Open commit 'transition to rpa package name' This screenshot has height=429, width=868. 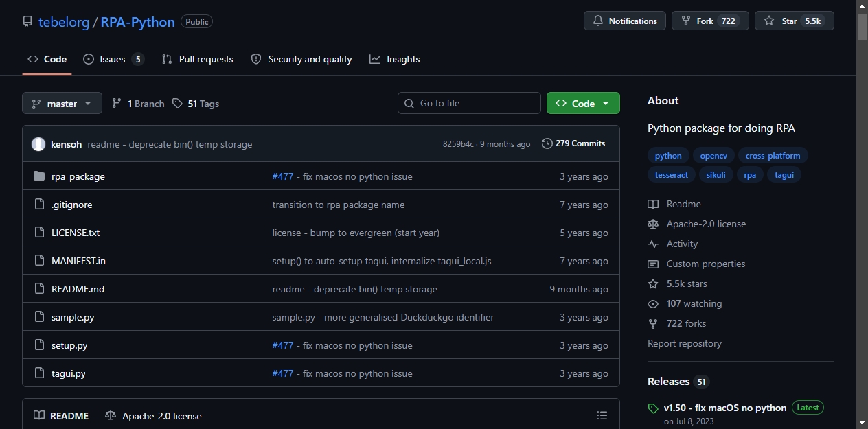tap(339, 205)
